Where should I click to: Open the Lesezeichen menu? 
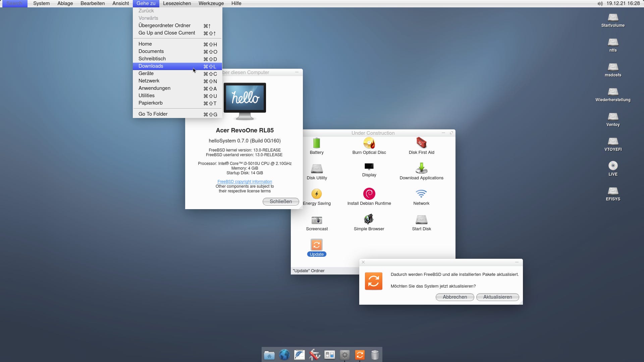point(177,3)
